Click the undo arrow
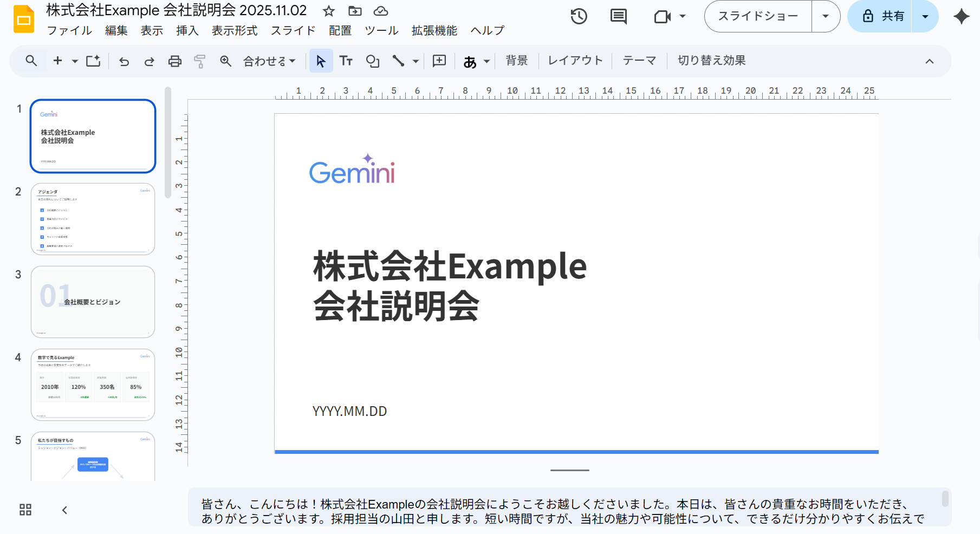The height and width of the screenshot is (534, 980). (x=124, y=61)
